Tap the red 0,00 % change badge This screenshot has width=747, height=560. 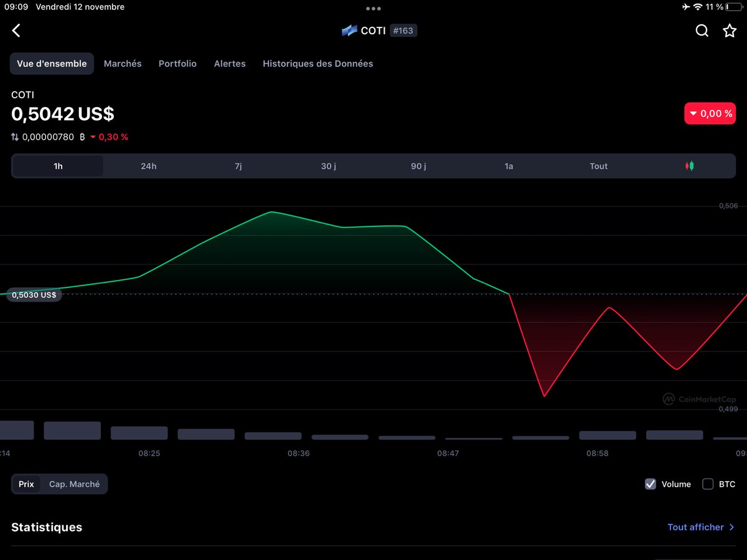coord(710,114)
